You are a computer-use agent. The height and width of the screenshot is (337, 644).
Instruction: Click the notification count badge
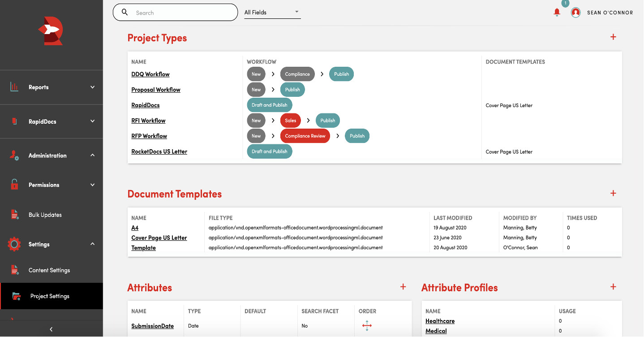[x=565, y=3]
